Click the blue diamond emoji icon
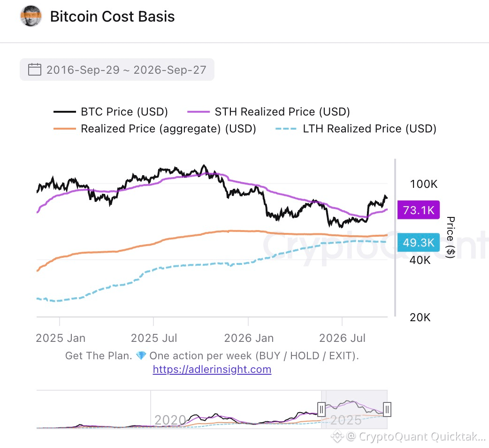The height and width of the screenshot is (448, 489). click(141, 355)
